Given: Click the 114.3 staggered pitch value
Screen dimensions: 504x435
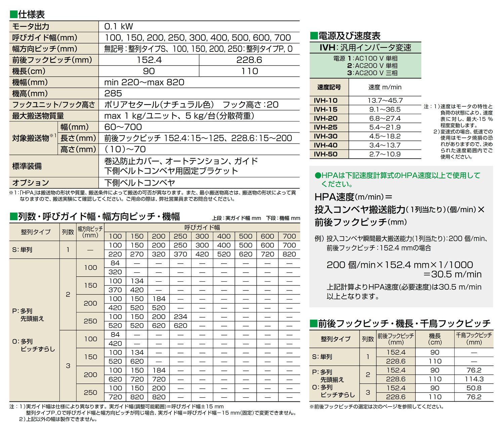Looking at the screenshot, I should click(x=474, y=379).
